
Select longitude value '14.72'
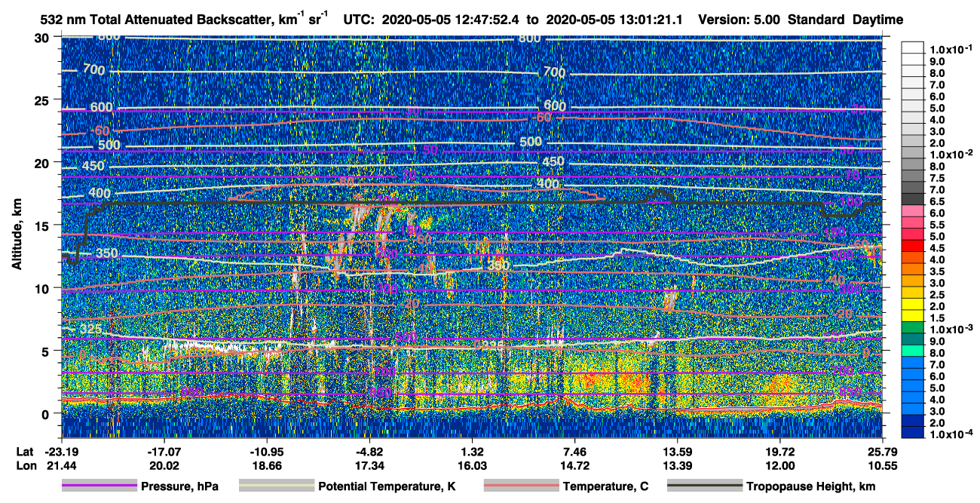point(574,465)
